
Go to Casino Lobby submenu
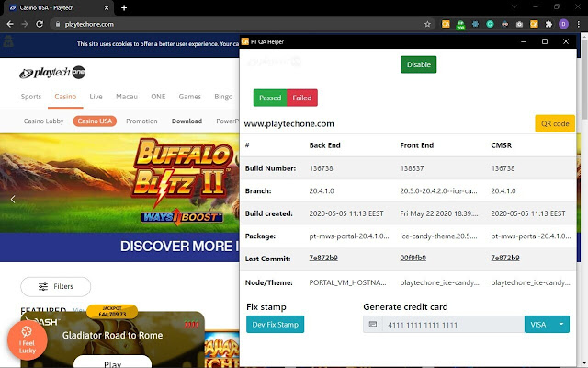pyautogui.click(x=43, y=121)
